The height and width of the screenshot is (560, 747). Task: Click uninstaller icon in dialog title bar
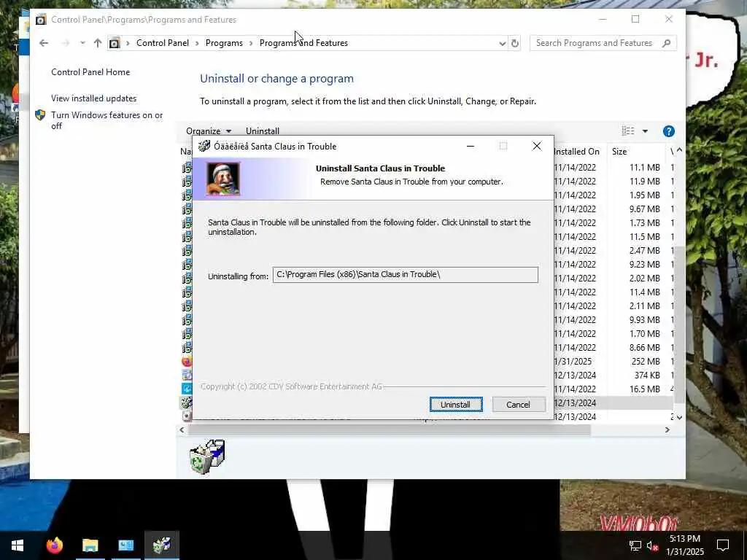tap(204, 146)
